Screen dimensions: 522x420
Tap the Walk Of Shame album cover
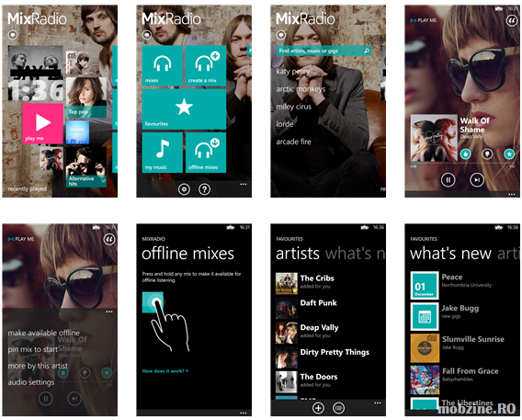(x=434, y=139)
